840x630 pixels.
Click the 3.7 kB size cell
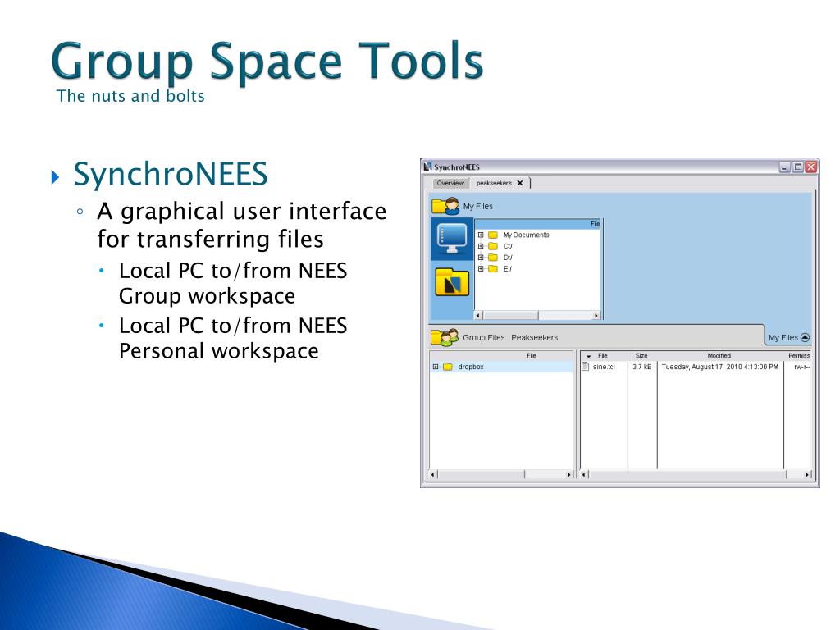[641, 367]
